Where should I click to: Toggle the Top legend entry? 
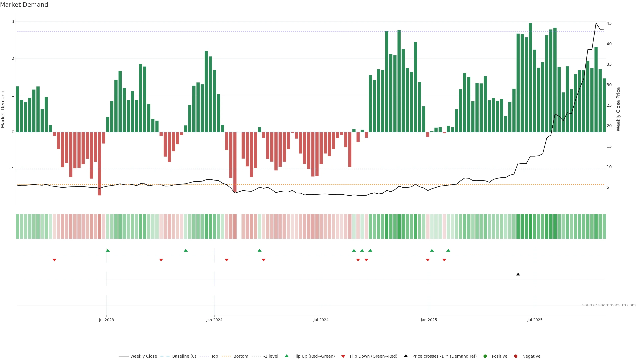214,356
